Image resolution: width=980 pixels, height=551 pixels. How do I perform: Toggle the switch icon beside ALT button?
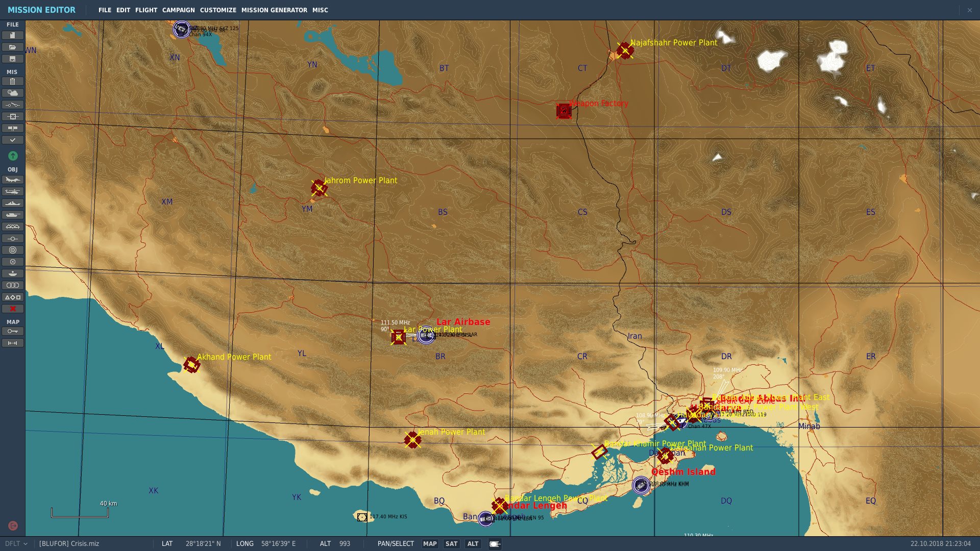tap(495, 544)
